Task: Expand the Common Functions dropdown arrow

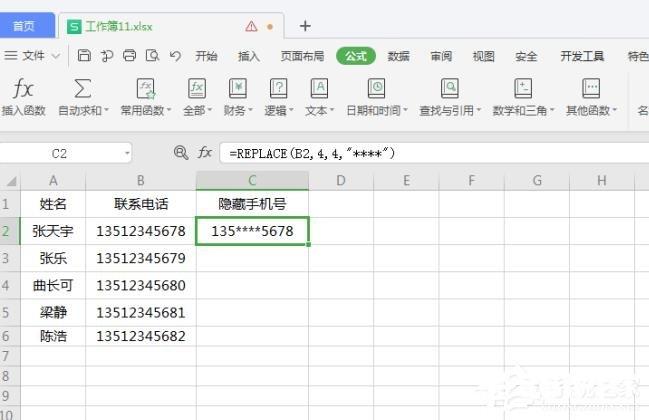Action: click(168, 110)
